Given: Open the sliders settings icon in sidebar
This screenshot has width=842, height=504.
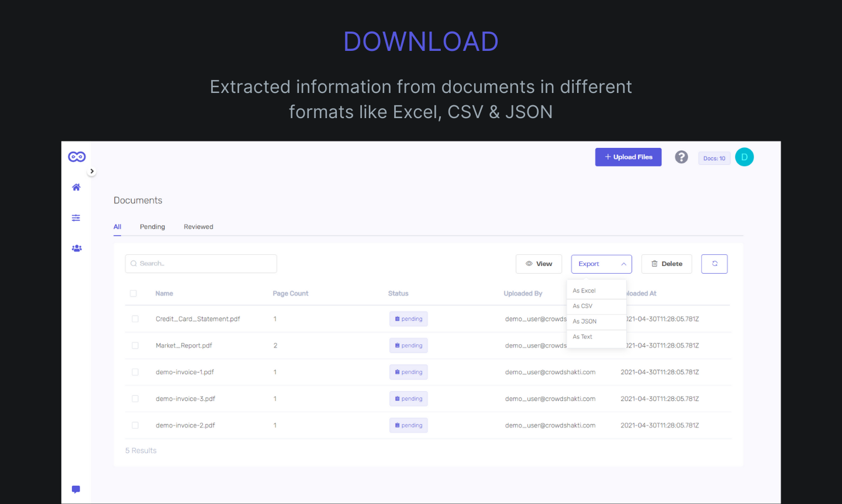Looking at the screenshot, I should pos(76,218).
